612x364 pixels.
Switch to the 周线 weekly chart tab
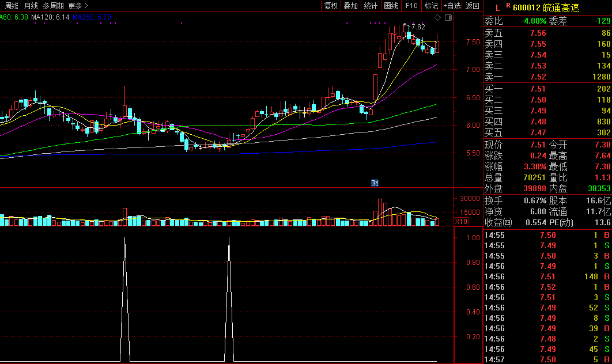pyautogui.click(x=12, y=6)
